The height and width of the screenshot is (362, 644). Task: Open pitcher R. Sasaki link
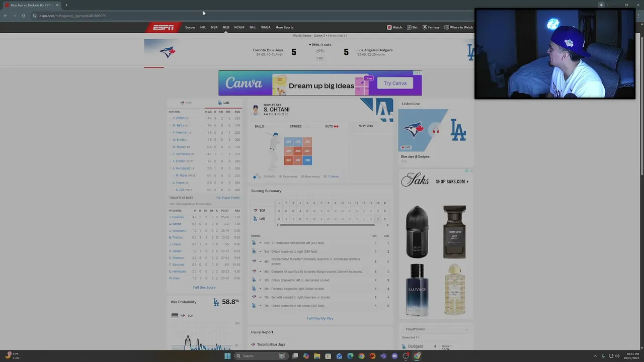pos(175,251)
